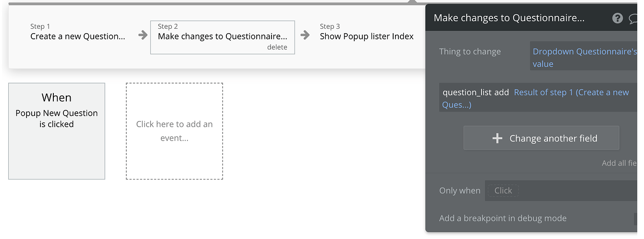Screen dimensions: 644x239
Task: Click here to add an event box
Action: pos(174,131)
